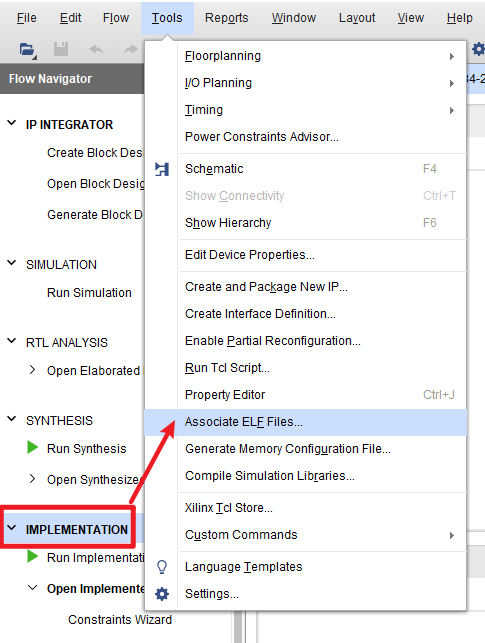Collapse the IP INTEGRATOR section
Image resolution: width=485 pixels, height=643 pixels.
12,123
